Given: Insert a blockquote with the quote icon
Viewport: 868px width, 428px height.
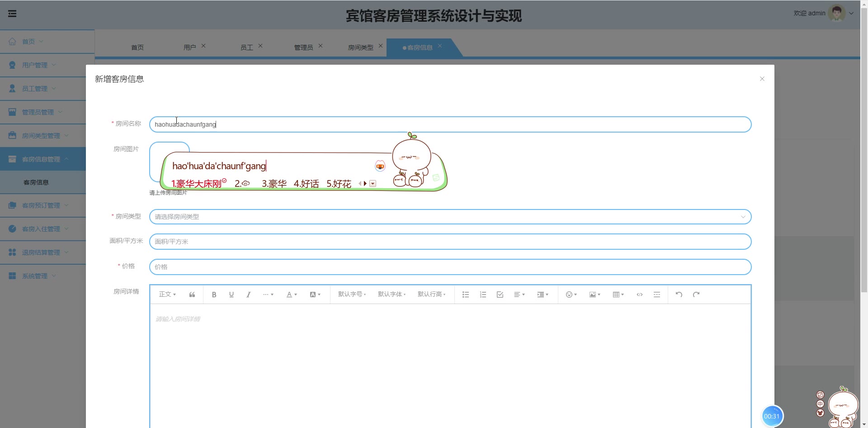Looking at the screenshot, I should coord(192,295).
